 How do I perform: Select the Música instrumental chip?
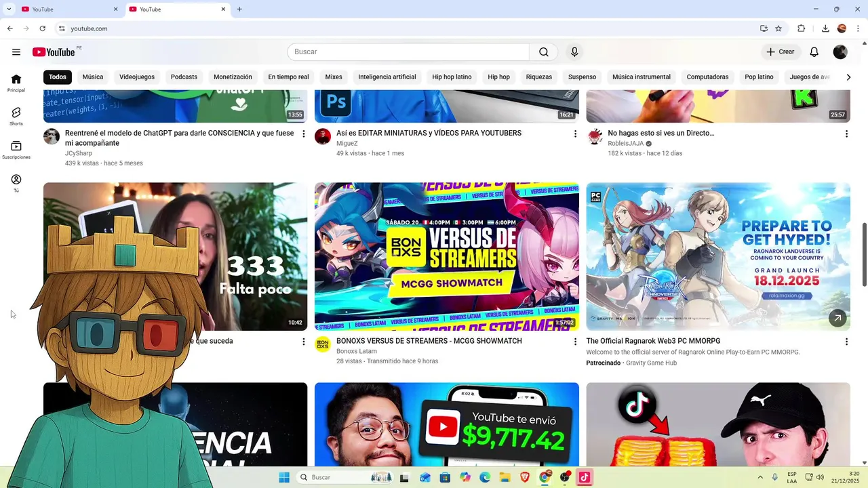pos(642,77)
